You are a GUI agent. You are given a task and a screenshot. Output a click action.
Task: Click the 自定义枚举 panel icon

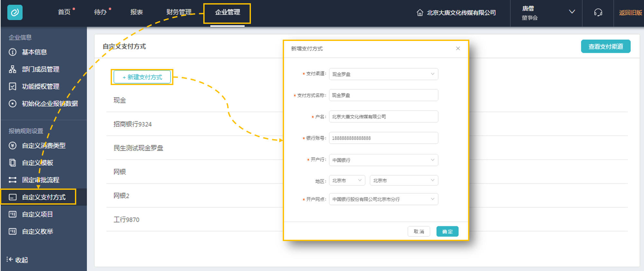13,231
